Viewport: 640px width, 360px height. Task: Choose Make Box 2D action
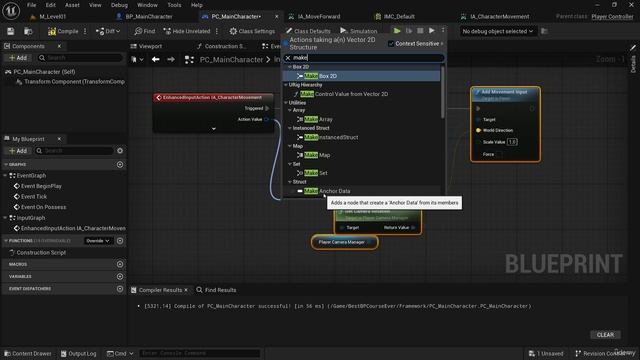pos(362,76)
